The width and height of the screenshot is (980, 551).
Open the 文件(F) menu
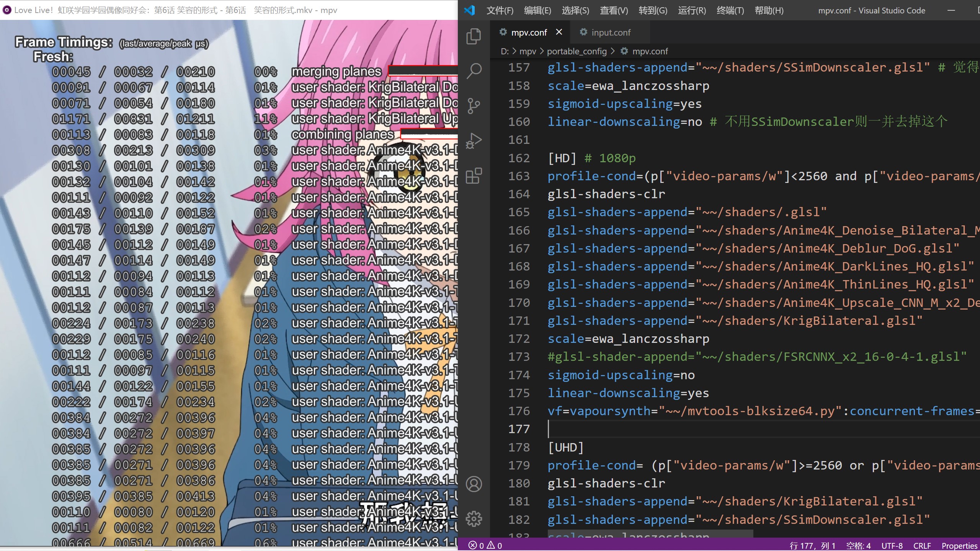tap(500, 10)
